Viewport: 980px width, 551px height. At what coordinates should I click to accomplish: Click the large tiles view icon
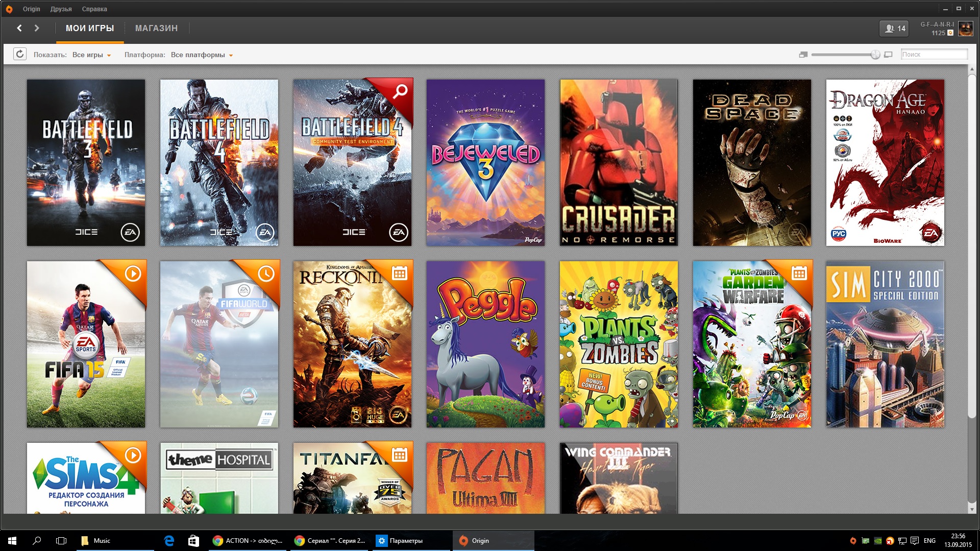888,55
